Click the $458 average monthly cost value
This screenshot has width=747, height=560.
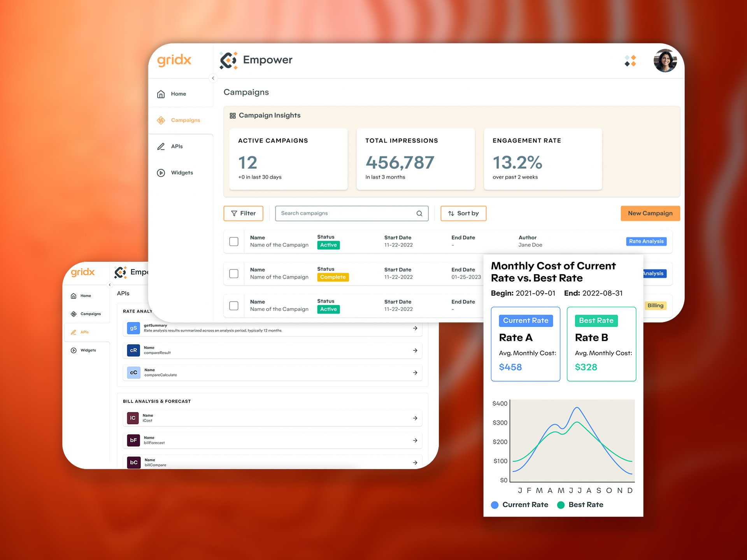pyautogui.click(x=510, y=367)
